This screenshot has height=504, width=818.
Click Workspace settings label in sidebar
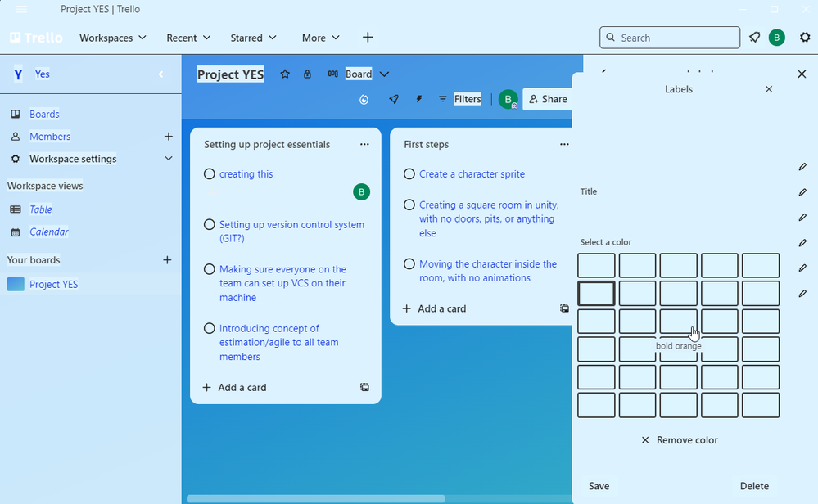pyautogui.click(x=73, y=159)
